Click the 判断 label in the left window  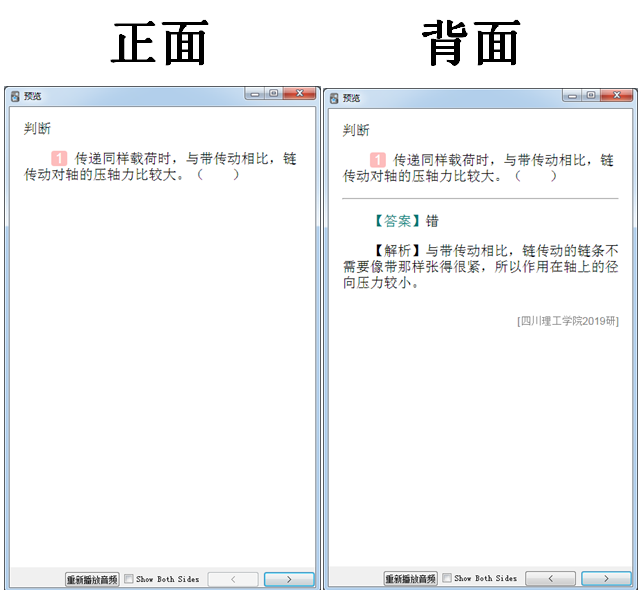37,129
